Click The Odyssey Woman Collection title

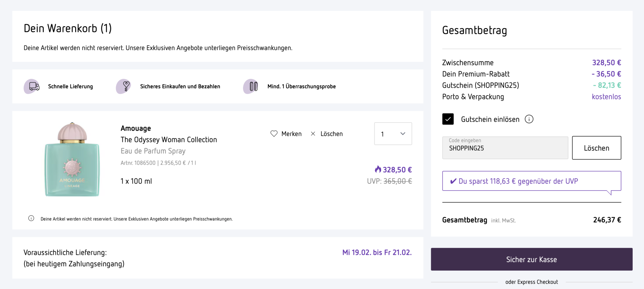169,140
